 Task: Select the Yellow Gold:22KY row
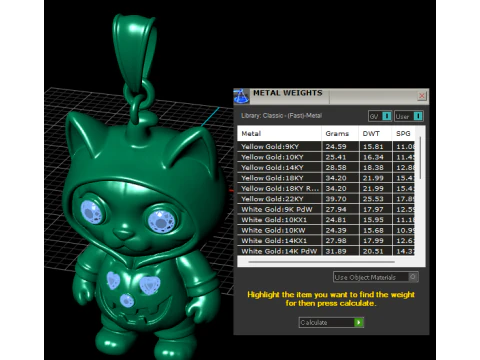[x=326, y=199]
